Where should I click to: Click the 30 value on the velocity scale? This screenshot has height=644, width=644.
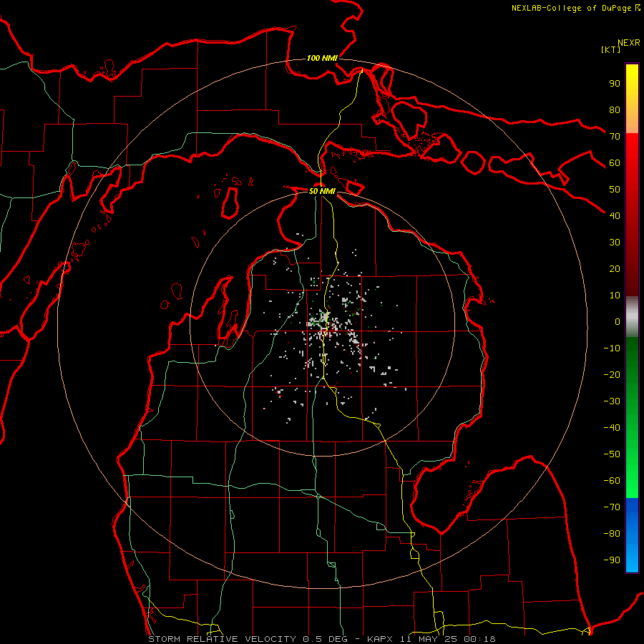coord(615,243)
